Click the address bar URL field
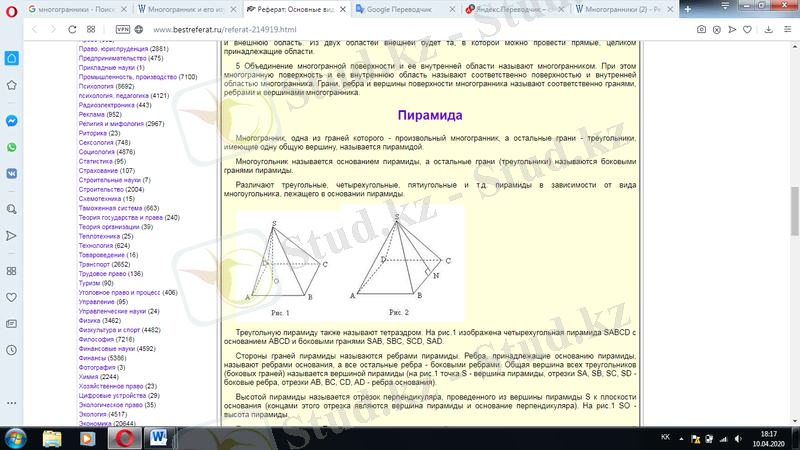Viewport: 800px width, 450px height. coord(418,30)
